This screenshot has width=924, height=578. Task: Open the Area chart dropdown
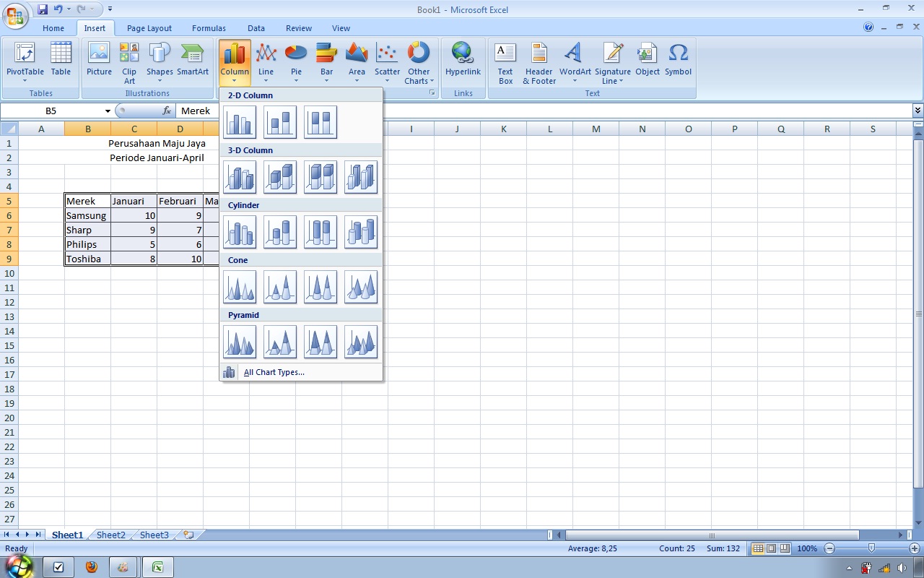click(357, 63)
